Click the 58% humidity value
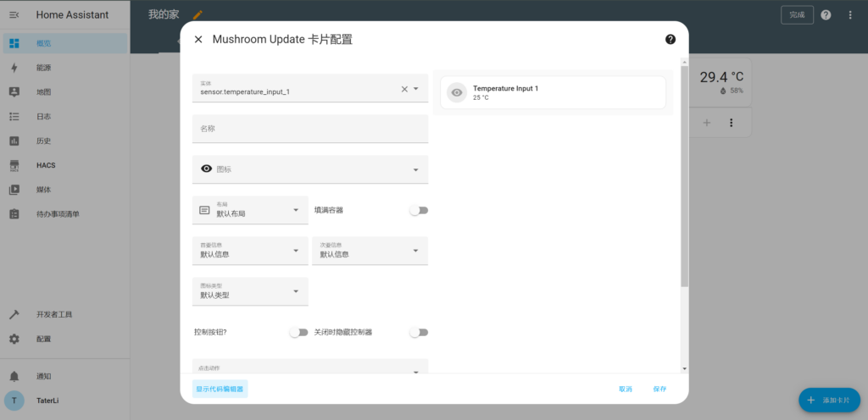Viewport: 868px width, 420px height. click(x=737, y=91)
